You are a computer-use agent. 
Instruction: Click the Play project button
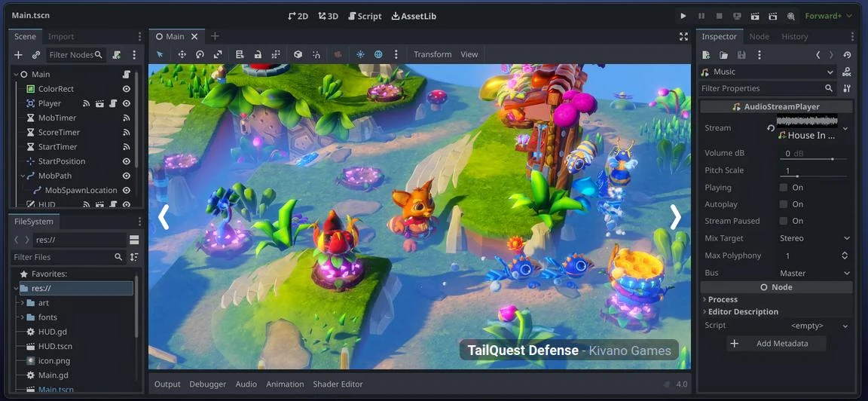683,16
